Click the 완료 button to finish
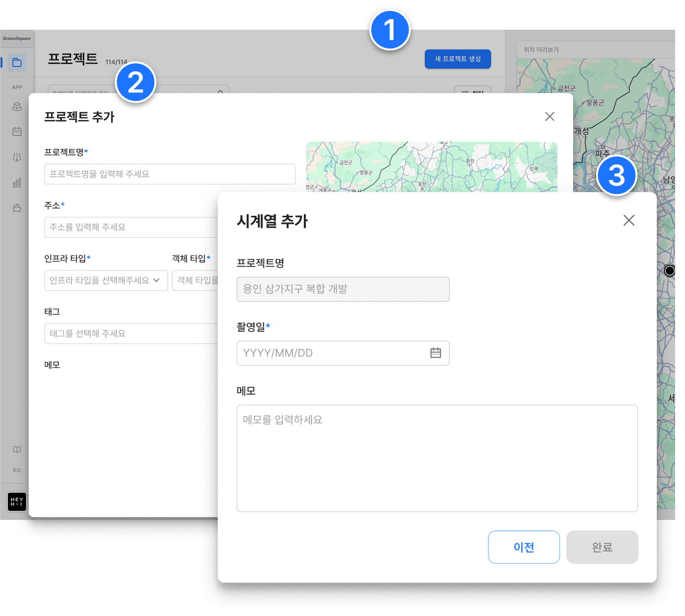The image size is (685, 616). pos(602,547)
